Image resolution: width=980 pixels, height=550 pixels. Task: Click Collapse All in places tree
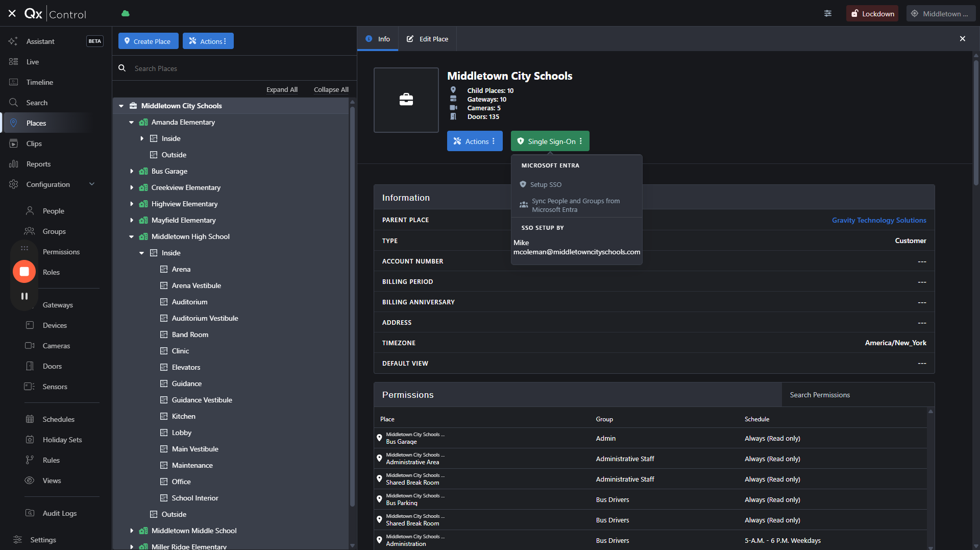coord(331,89)
